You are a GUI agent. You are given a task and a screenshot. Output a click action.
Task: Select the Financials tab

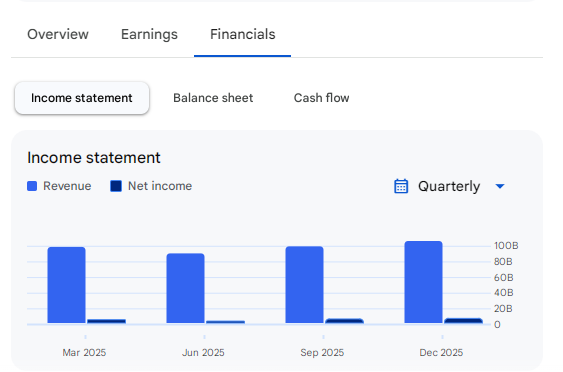tap(243, 34)
